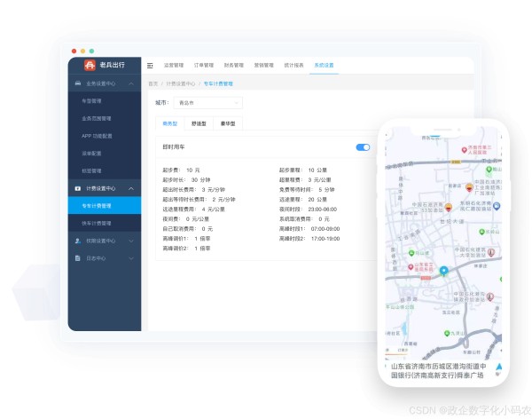This screenshot has width=532, height=419.
Task: Tap the gas station marker near 53加油站
Action: (448, 207)
